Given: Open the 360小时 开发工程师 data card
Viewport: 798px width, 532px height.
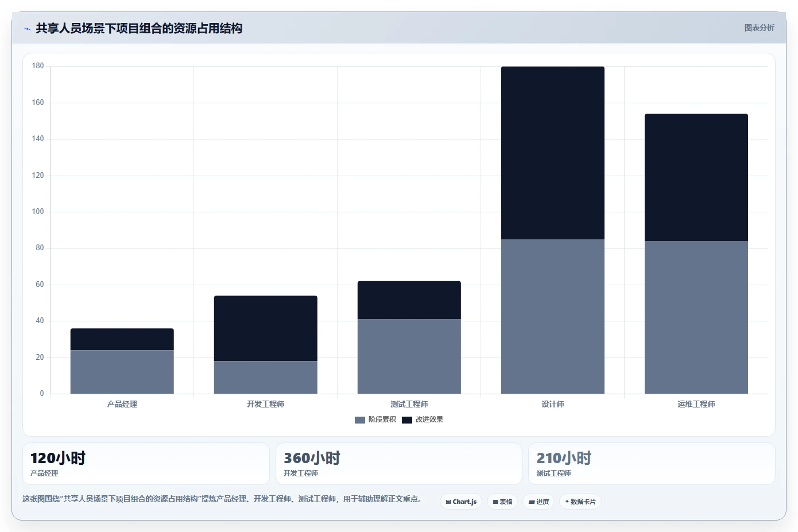Looking at the screenshot, I should click(x=399, y=464).
